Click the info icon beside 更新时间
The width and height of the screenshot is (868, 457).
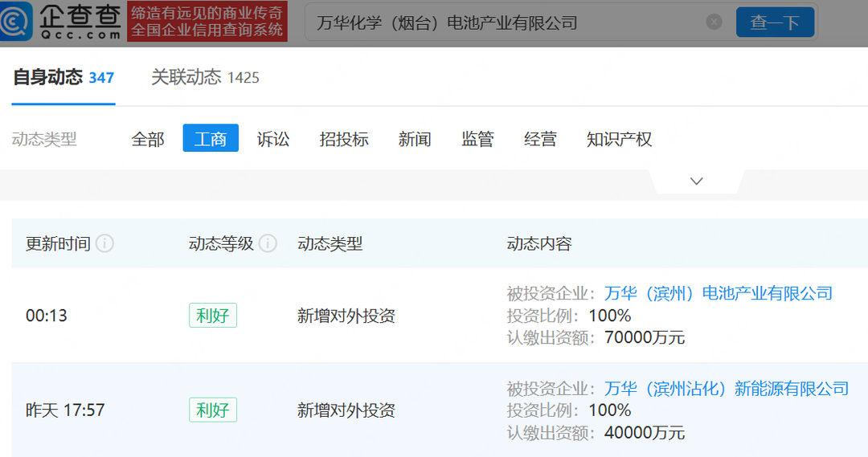[x=104, y=243]
